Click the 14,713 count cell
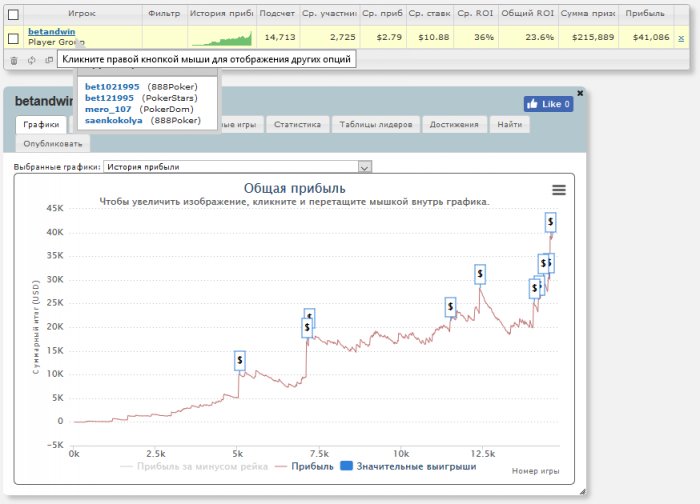This screenshot has height=504, width=700. coord(280,37)
